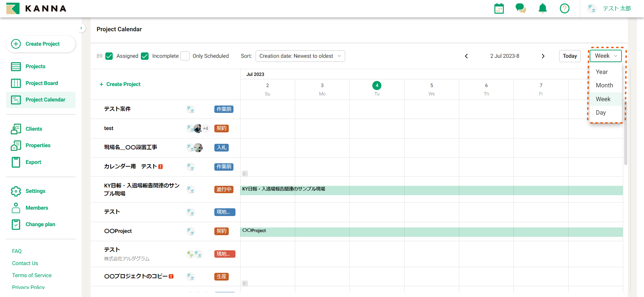
Task: Go to next week arrow
Action: coord(543,56)
